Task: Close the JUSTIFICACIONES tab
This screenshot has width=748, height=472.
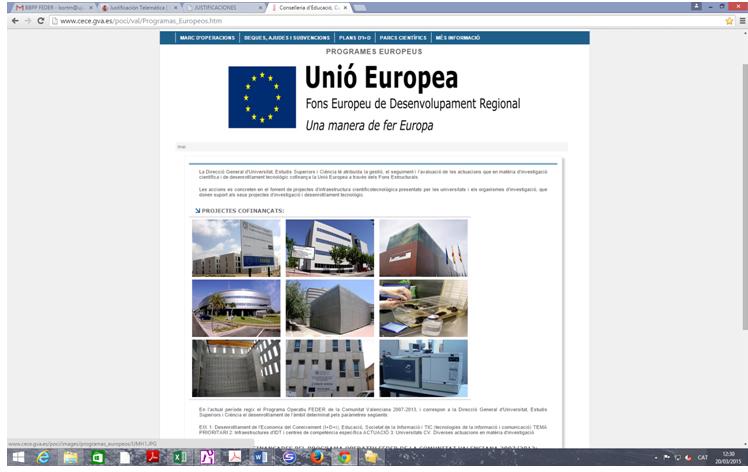Action: tap(260, 8)
